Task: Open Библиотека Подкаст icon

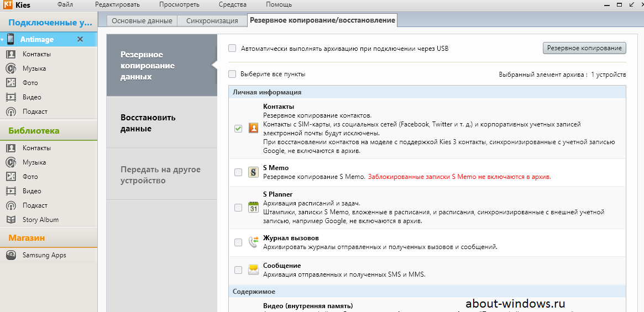Action: (11, 205)
